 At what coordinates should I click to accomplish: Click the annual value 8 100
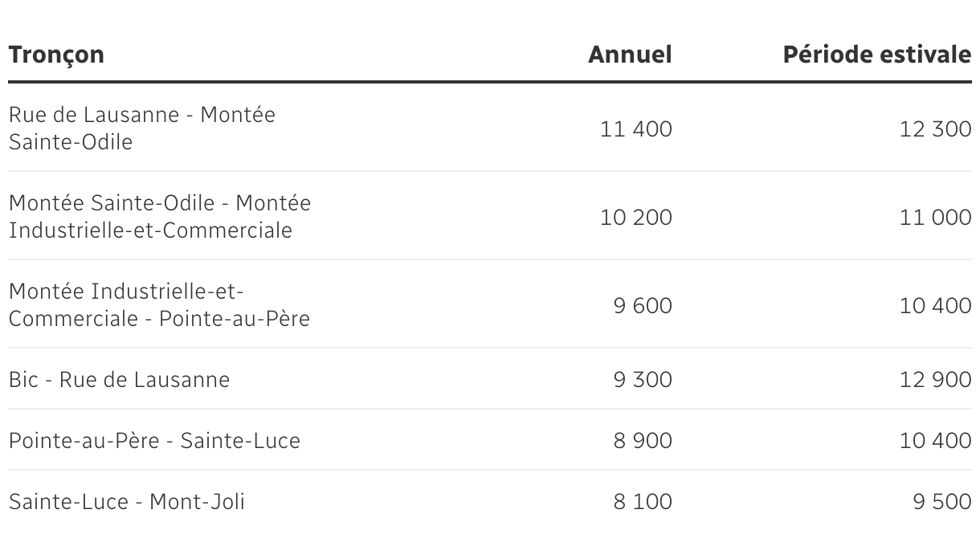pos(642,502)
